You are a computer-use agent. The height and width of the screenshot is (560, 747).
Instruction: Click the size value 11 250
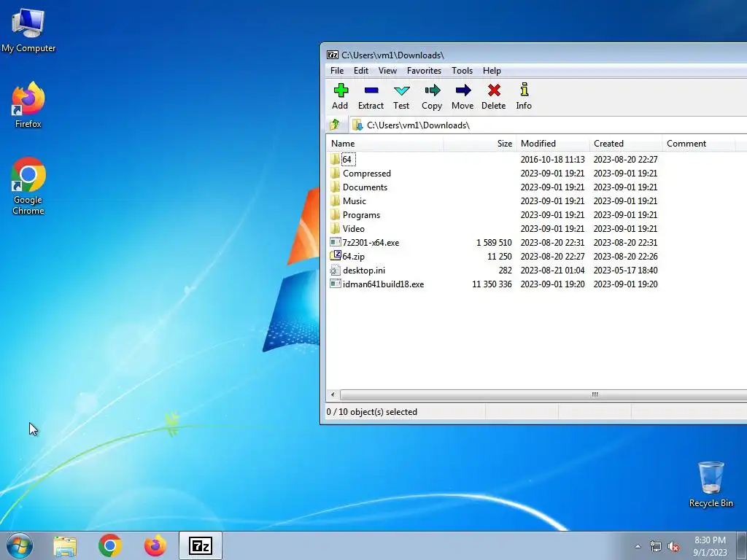(x=499, y=256)
